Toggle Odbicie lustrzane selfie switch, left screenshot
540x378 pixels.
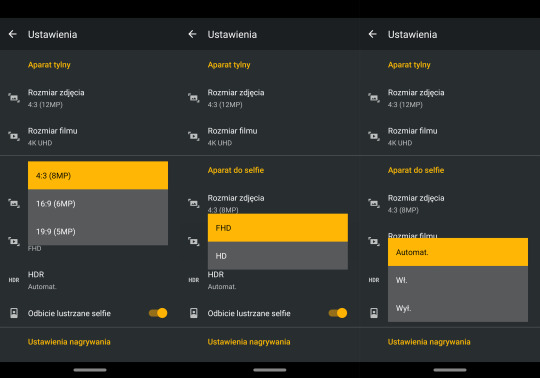158,313
